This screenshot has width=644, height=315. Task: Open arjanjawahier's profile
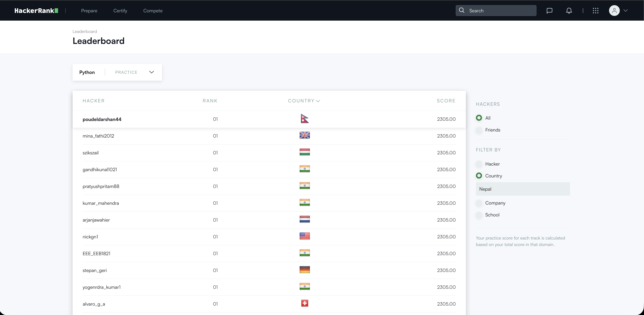96,220
